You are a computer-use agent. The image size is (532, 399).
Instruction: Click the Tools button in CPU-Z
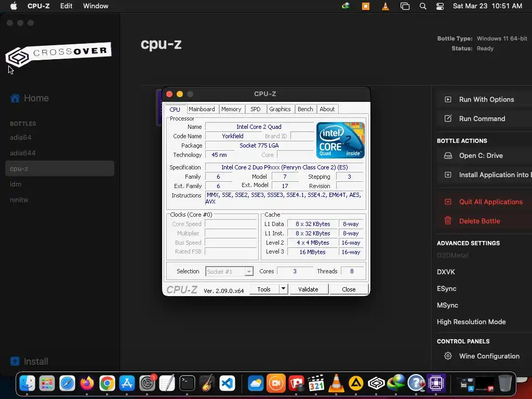264,289
